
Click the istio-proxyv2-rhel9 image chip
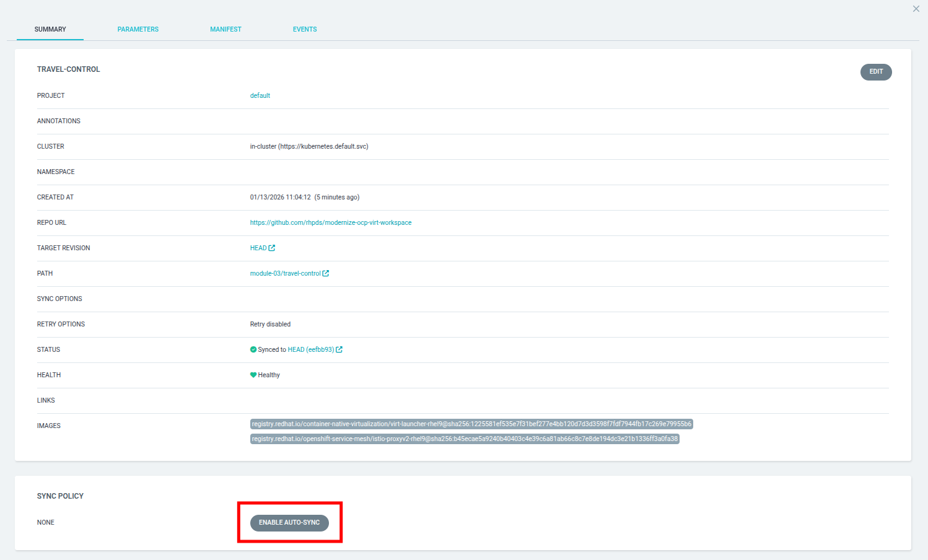coord(465,439)
